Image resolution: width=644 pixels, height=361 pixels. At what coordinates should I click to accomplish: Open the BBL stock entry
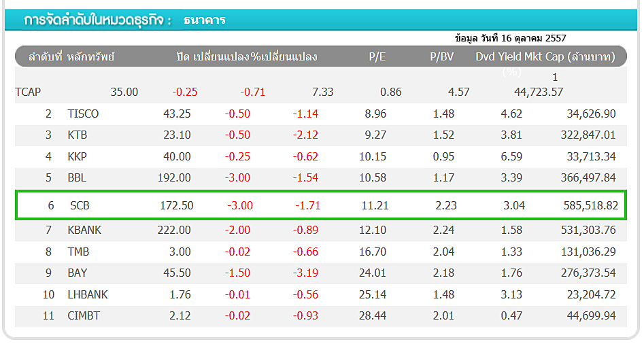[78, 178]
